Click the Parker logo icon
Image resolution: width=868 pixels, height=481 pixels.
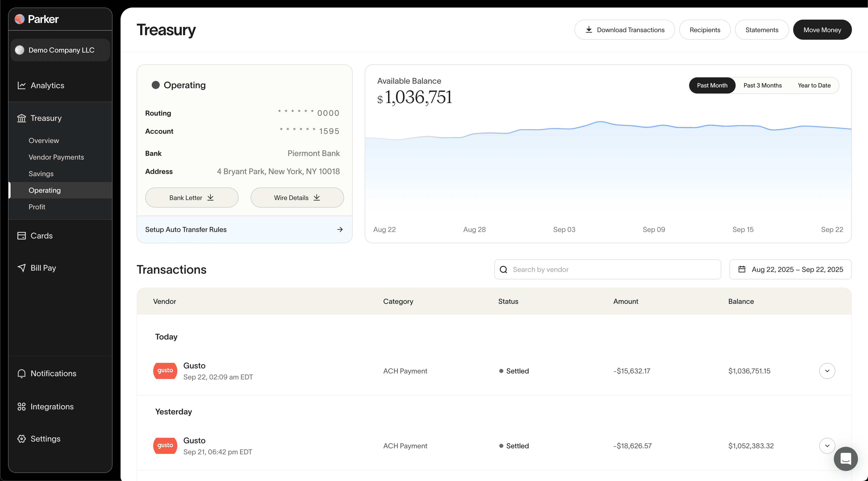(x=20, y=19)
